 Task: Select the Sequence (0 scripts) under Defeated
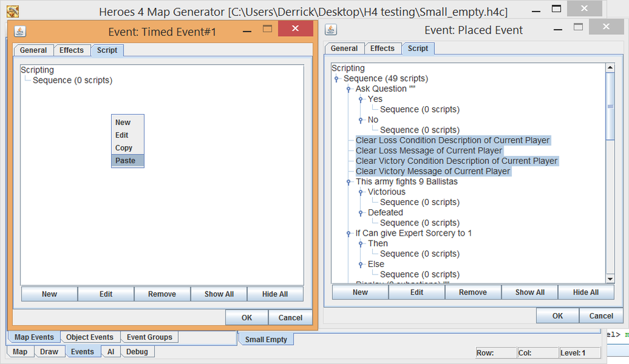click(x=420, y=223)
